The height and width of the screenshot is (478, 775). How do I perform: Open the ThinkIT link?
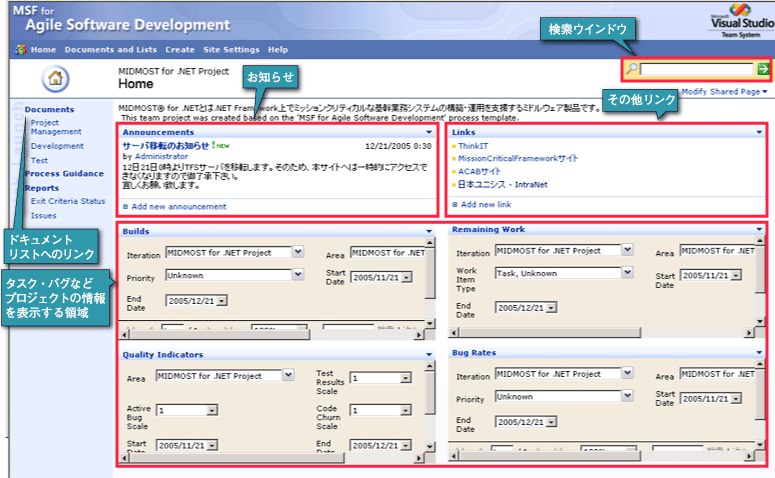point(473,146)
